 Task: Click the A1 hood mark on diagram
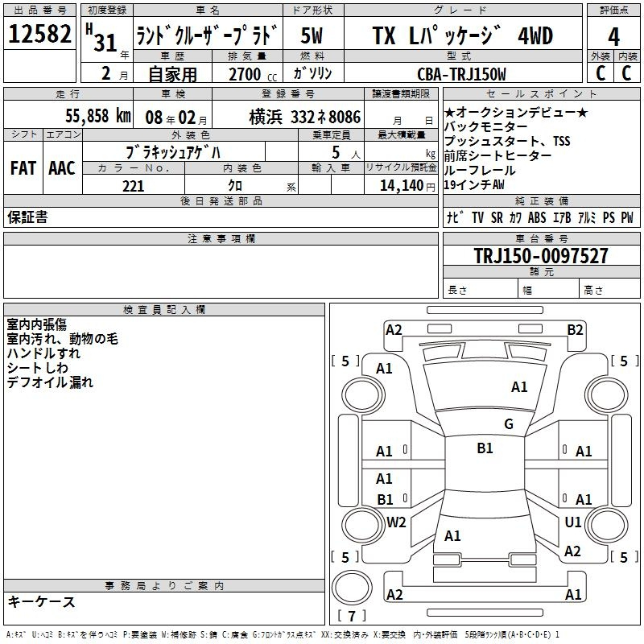(x=519, y=387)
